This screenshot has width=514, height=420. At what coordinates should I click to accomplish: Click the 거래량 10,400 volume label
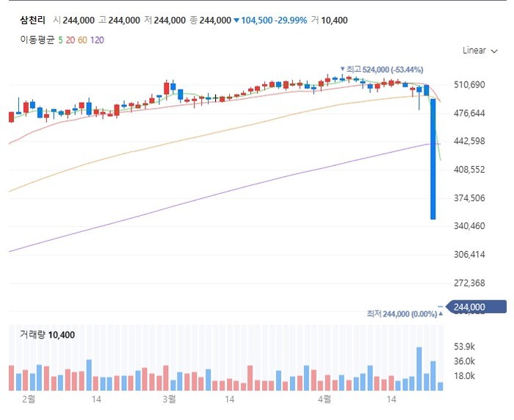(47, 335)
